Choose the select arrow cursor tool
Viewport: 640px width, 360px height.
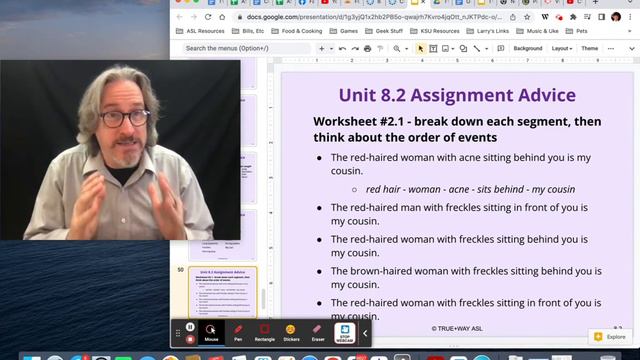click(x=420, y=49)
